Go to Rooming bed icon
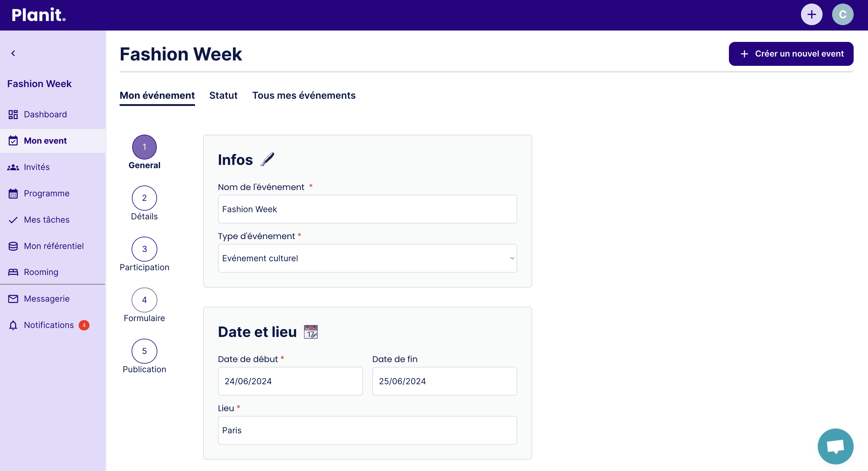Screen dimensions: 868x471 13,272
